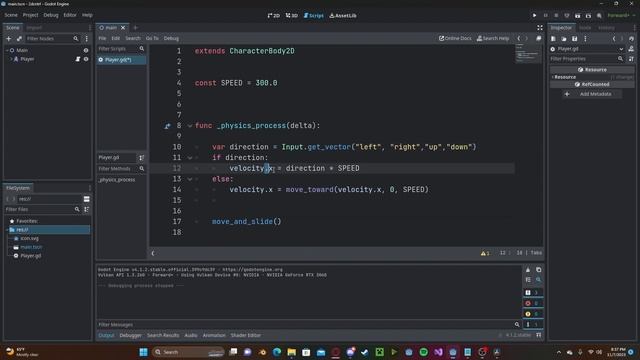
Task: Open the script attached to Player
Action: 78,59
